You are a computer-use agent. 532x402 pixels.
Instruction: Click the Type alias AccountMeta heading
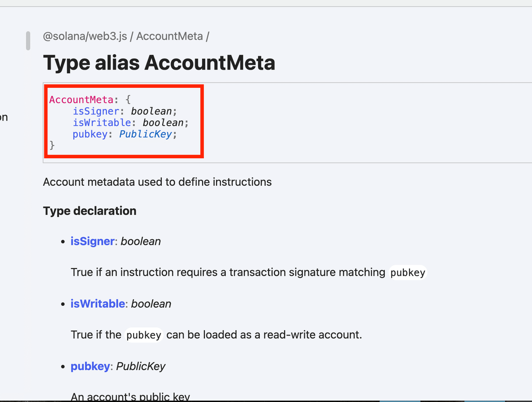pos(159,62)
